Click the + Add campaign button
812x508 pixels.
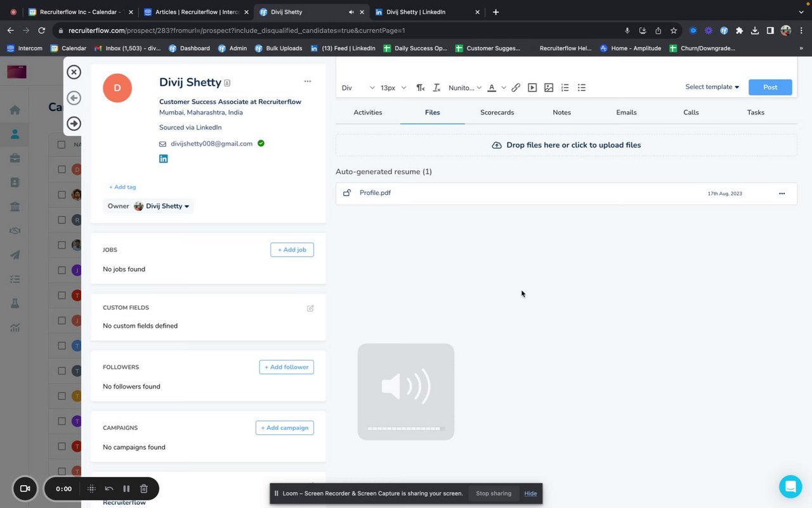click(285, 428)
